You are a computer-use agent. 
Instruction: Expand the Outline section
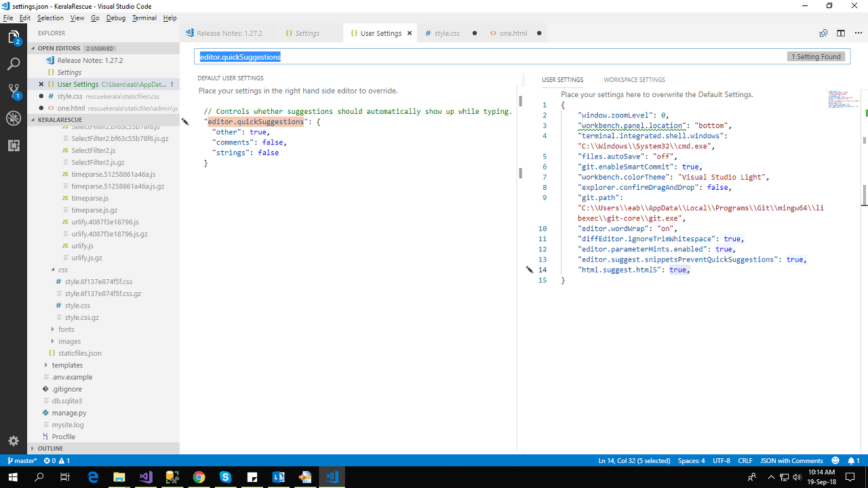click(103, 448)
